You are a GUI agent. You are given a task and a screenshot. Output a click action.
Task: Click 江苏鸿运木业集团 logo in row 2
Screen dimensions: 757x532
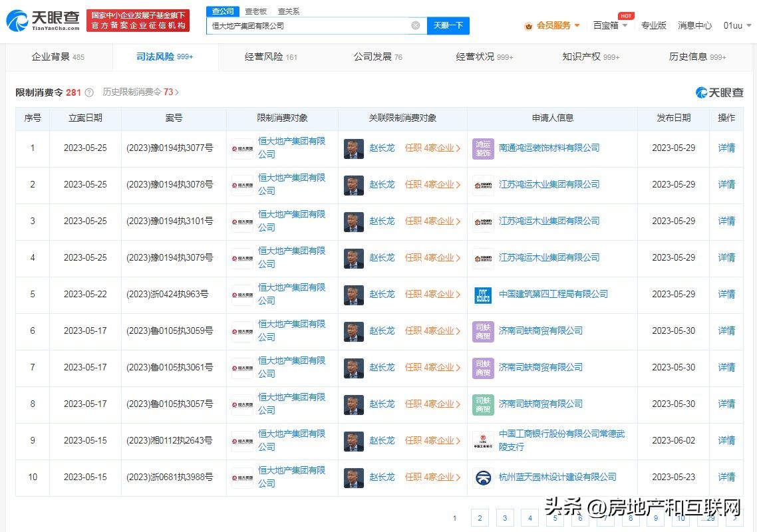pos(482,184)
